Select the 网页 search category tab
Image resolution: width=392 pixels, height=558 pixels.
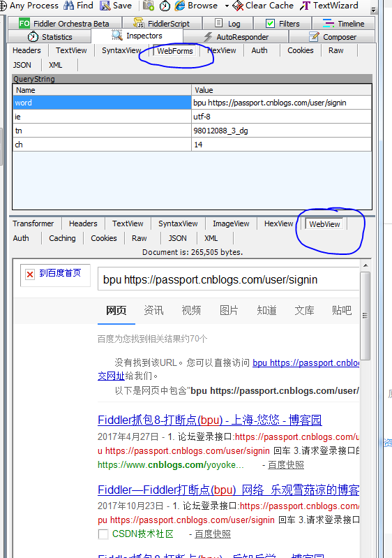tap(116, 310)
